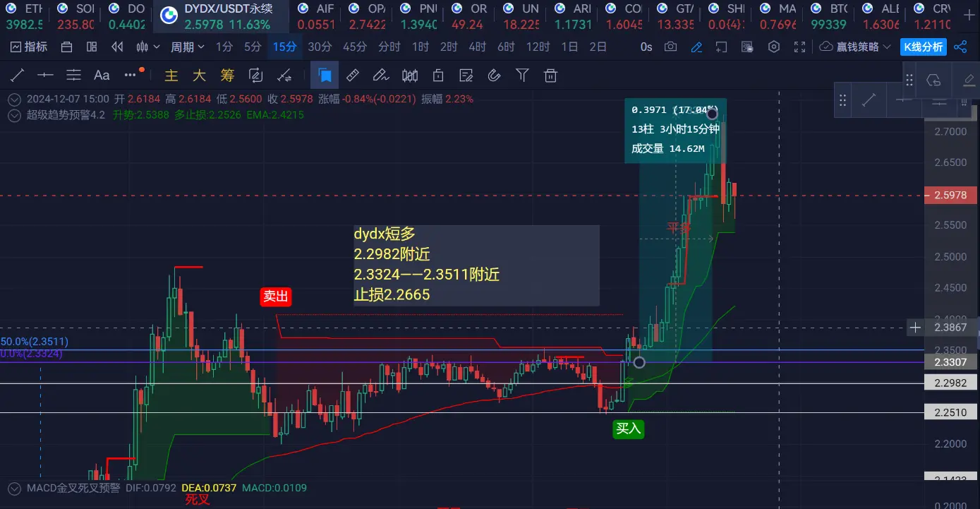Open more drawing tools ellipsis
The image size is (980, 509).
pos(131,75)
